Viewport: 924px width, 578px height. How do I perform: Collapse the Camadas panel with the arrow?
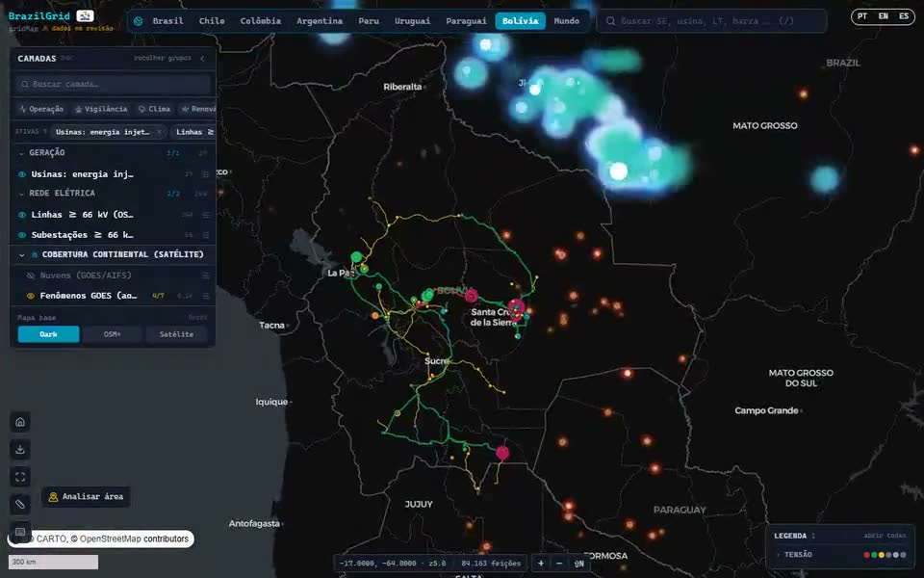203,59
